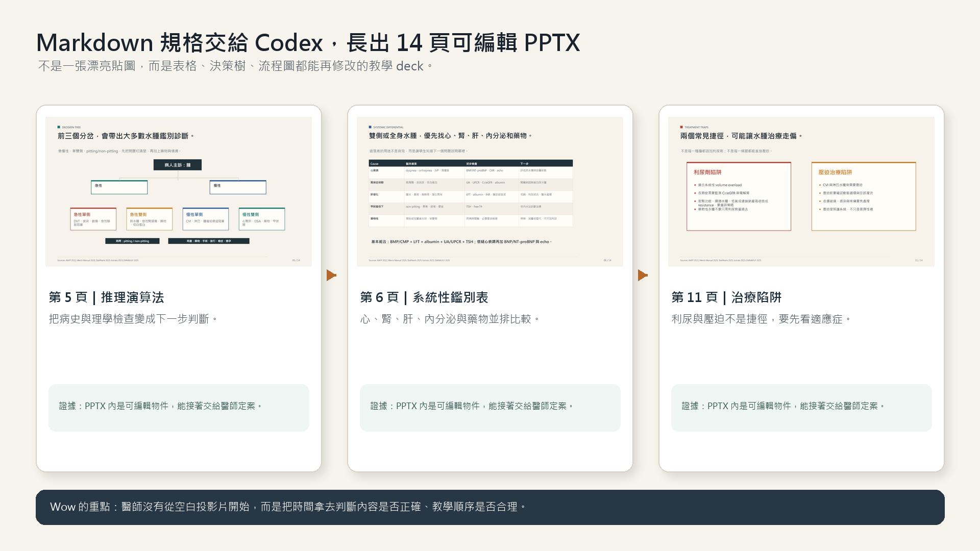Click the evidence box in the page 6 card
The height and width of the screenshot is (551, 980).
click(x=490, y=408)
